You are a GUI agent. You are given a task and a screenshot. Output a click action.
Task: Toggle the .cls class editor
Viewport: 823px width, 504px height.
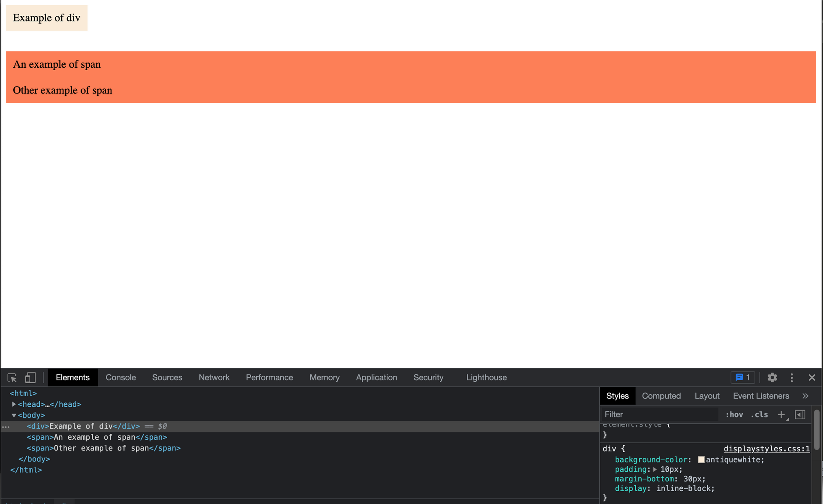point(759,414)
